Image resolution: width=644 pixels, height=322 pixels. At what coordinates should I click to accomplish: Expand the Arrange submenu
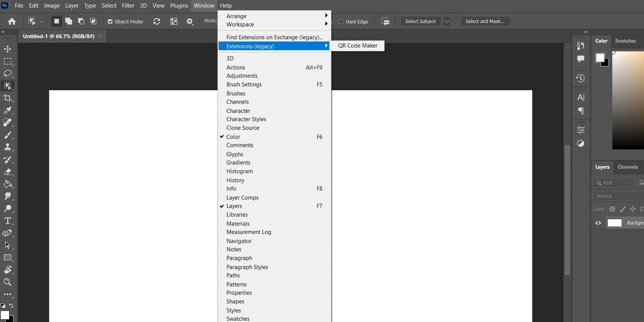[x=275, y=16]
